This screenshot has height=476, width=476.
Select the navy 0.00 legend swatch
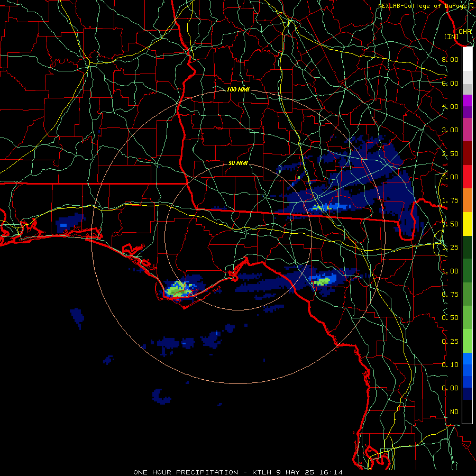point(467,394)
